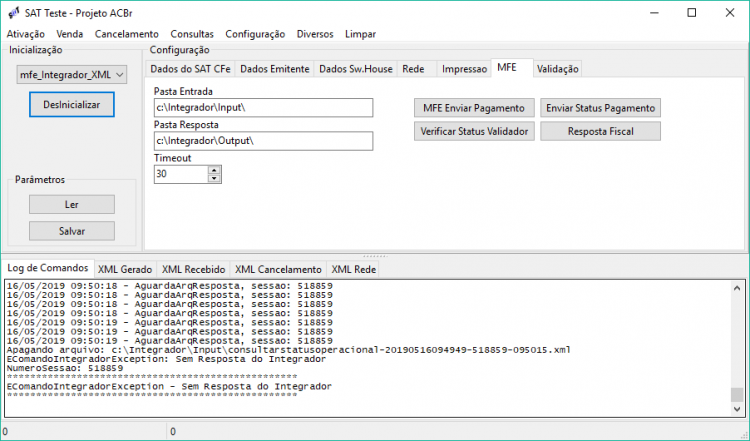Open the Consultas menu
Screen dimensions: 750x441
point(192,34)
